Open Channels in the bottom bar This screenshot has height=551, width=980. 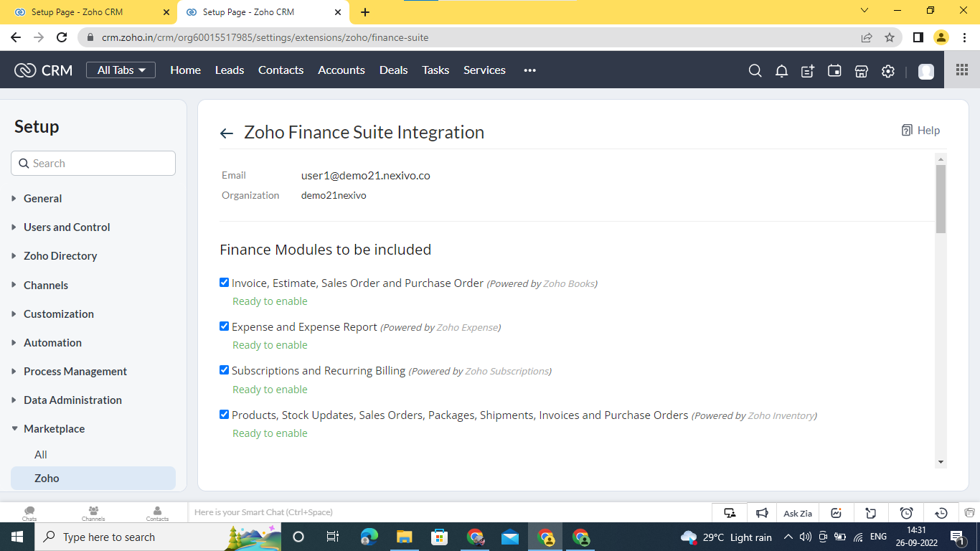(93, 513)
